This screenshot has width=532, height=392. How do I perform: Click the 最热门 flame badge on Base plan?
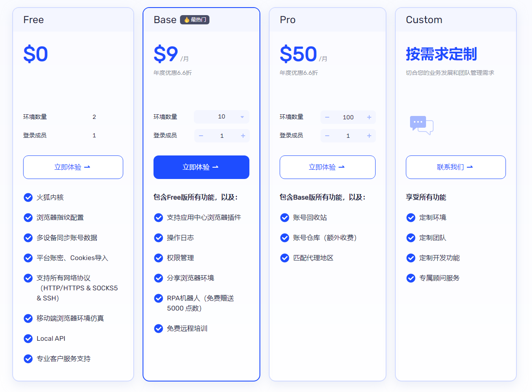tap(194, 19)
